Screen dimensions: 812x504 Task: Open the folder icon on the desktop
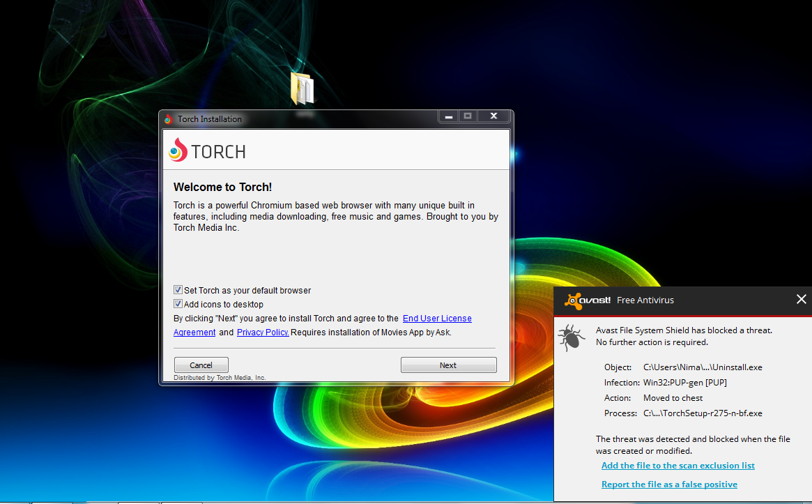click(x=302, y=89)
